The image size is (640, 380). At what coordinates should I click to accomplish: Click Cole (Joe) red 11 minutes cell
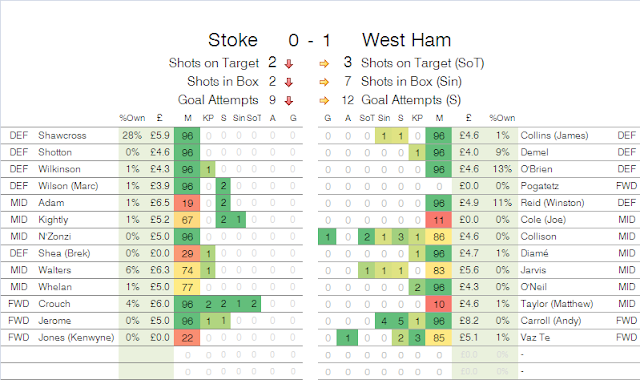click(439, 220)
